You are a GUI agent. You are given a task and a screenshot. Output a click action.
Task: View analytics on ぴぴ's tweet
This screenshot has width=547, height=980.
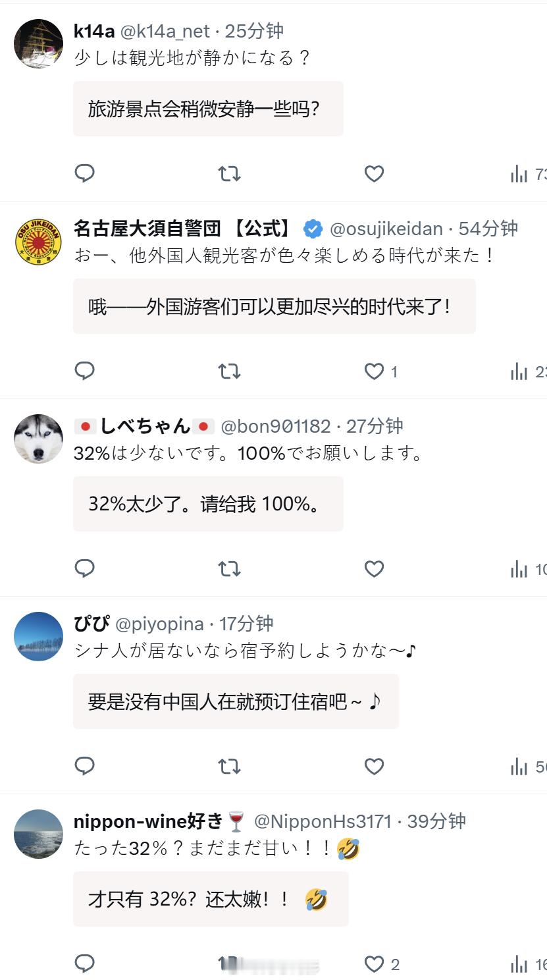coord(528,767)
